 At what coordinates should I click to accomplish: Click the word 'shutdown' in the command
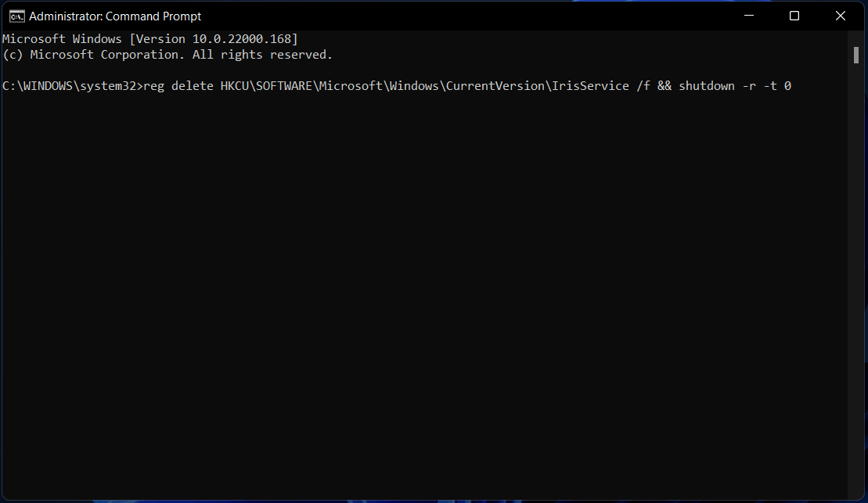tap(706, 86)
